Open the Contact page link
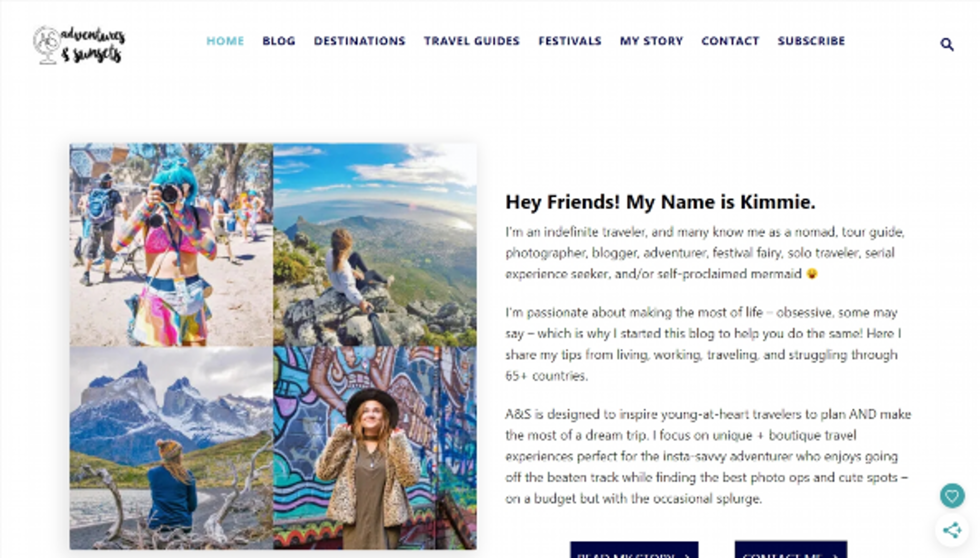980x558 pixels. click(730, 41)
